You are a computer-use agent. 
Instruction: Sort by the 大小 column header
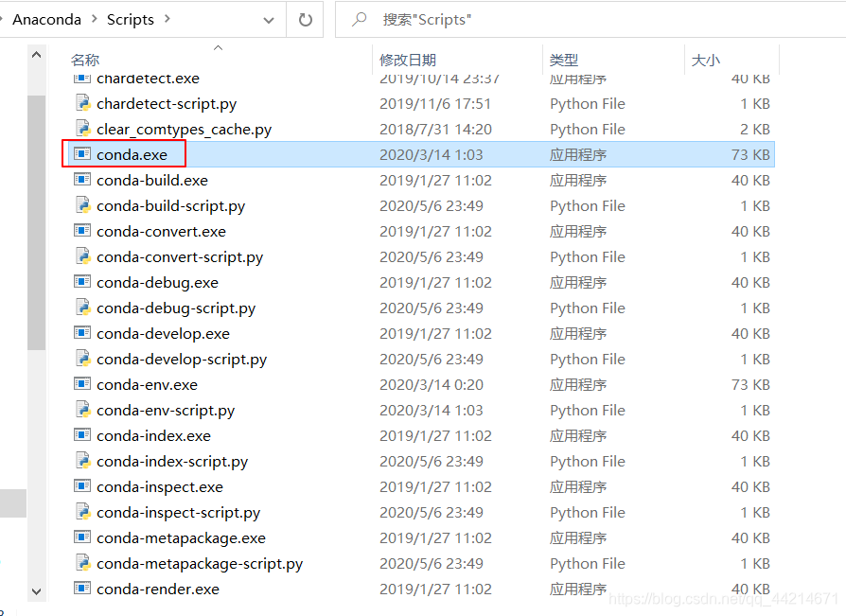706,60
